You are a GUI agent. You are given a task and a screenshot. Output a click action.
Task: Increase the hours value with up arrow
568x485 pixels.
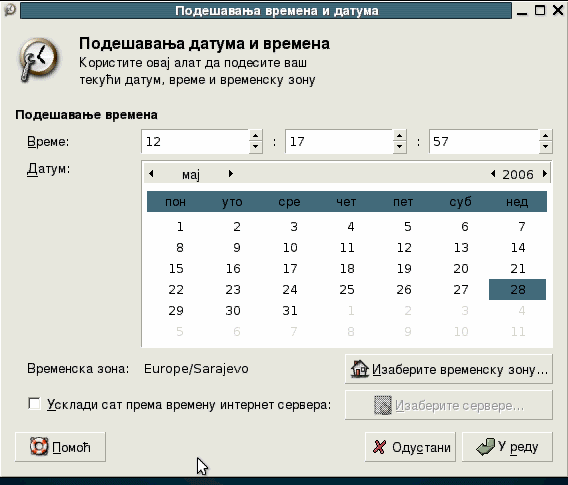click(255, 135)
